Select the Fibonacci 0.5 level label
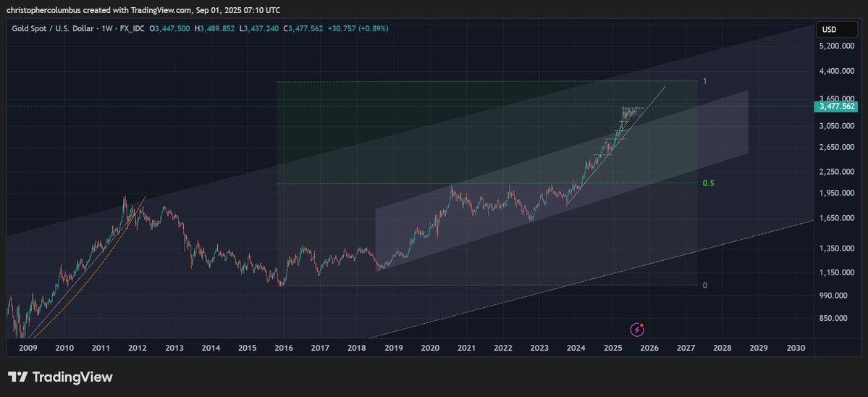Screen dimensions: 868x397 point(709,183)
